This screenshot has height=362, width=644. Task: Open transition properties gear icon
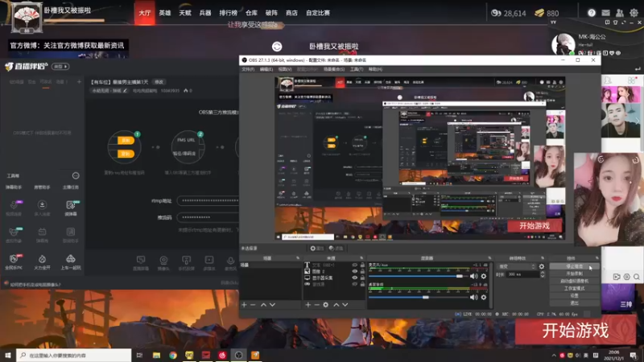coord(542,266)
